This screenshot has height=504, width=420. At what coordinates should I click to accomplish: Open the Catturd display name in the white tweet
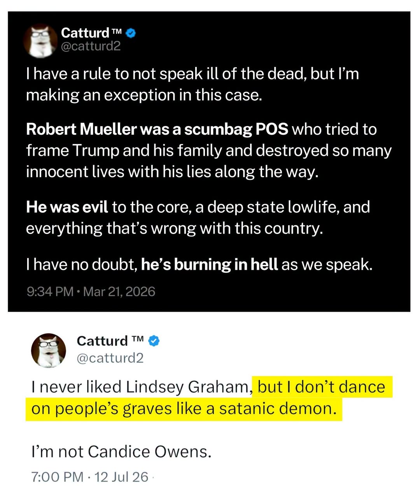(102, 341)
